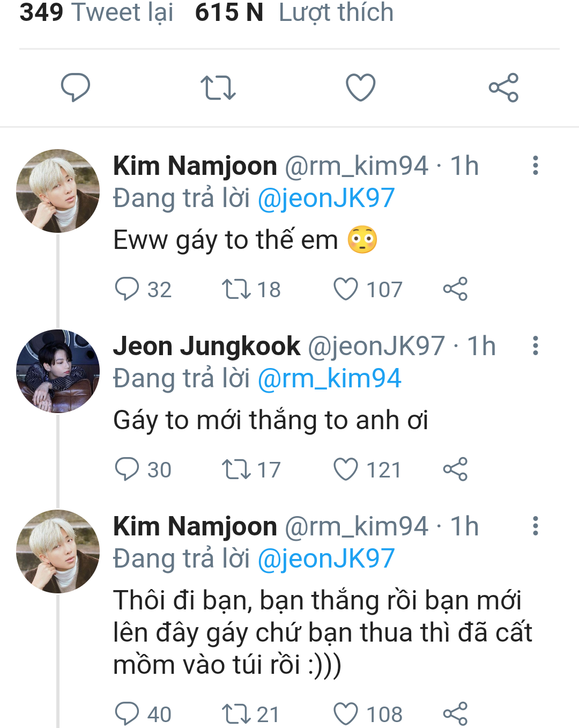The height and width of the screenshot is (728, 579).
Task: View the 349 Tweet lại list
Action: [96, 12]
